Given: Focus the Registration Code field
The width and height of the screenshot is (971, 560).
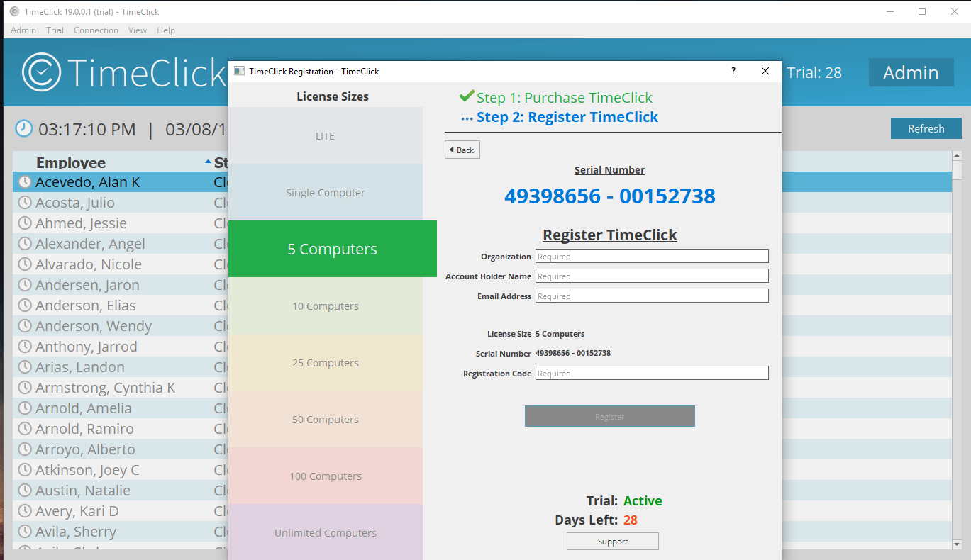Looking at the screenshot, I should click(x=652, y=373).
